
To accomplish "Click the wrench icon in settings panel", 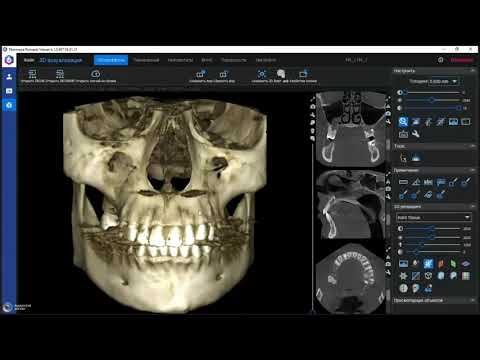I will pos(415,134).
